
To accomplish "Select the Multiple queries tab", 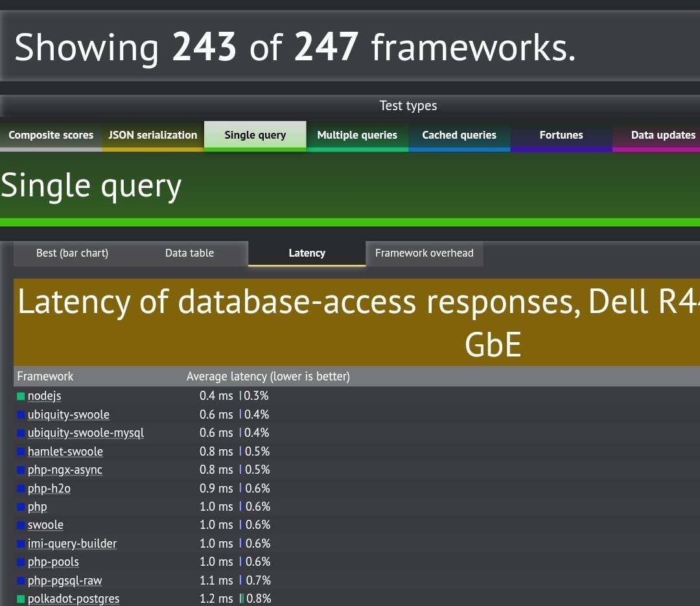I will click(x=357, y=135).
